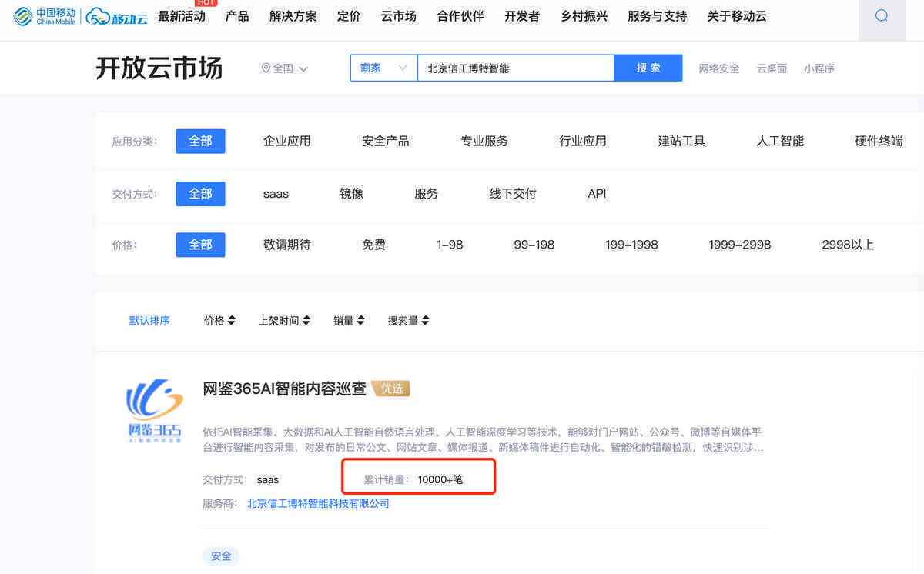The height and width of the screenshot is (574, 924).
Task: Filter delivery method by 服务
Action: click(x=427, y=194)
